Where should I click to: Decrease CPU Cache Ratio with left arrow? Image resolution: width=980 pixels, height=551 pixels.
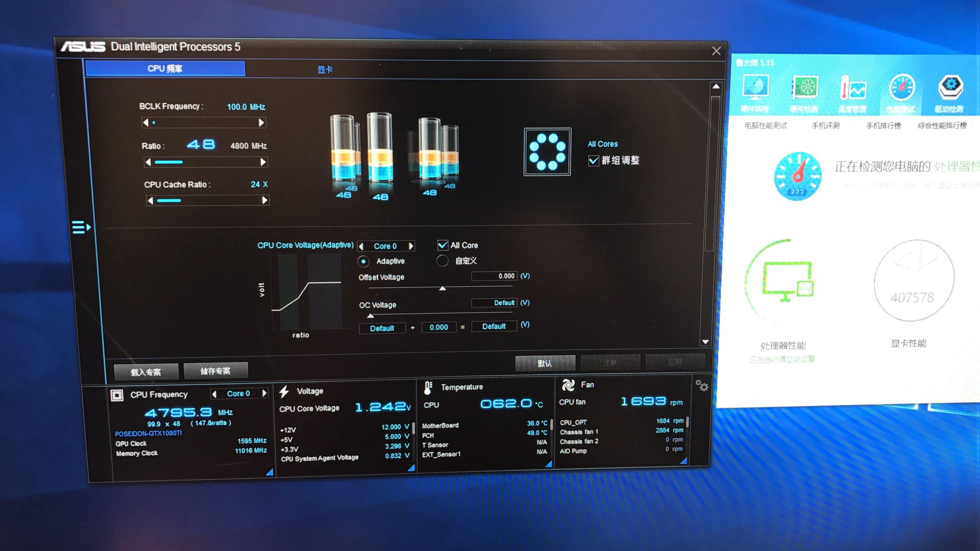[150, 201]
